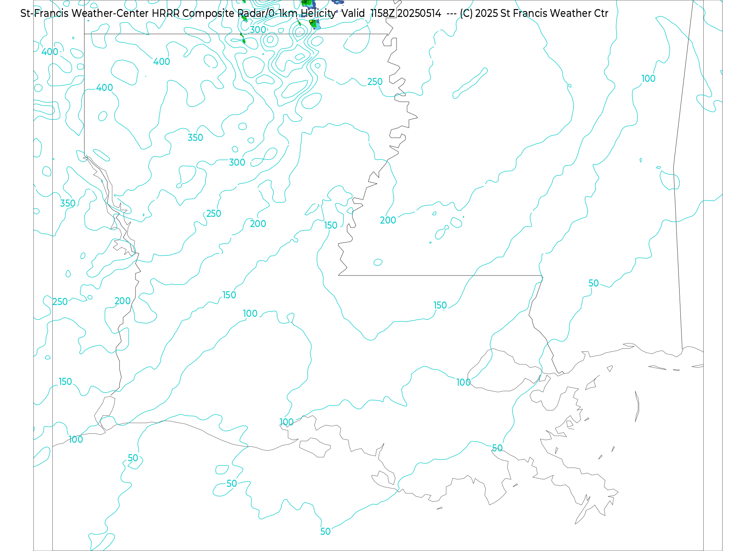Click the 300 contour label just below the title
Screen dimensions: 756x551
(258, 30)
